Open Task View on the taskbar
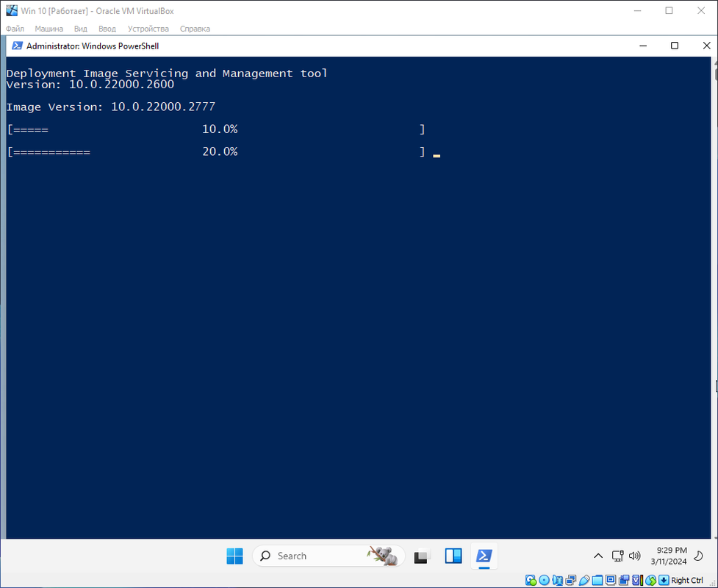The image size is (718, 588). (x=422, y=556)
